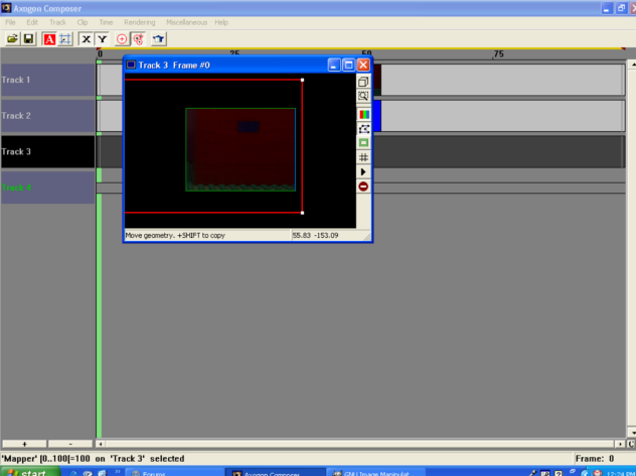The image size is (636, 476).
Task: Click the stacked windows icon in preview
Action: point(363,82)
